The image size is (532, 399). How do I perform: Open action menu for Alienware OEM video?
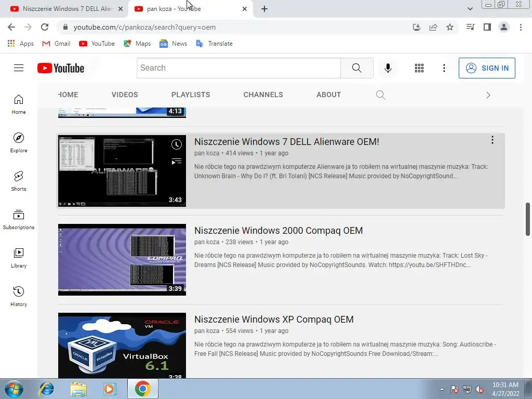pos(493,140)
